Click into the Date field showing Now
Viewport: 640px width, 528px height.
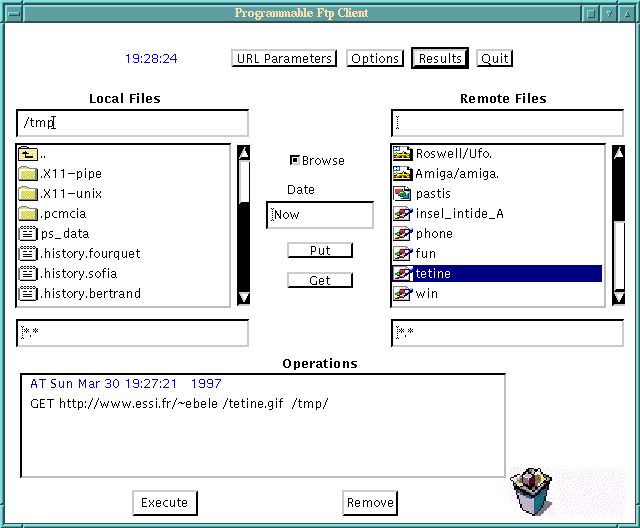[x=320, y=215]
